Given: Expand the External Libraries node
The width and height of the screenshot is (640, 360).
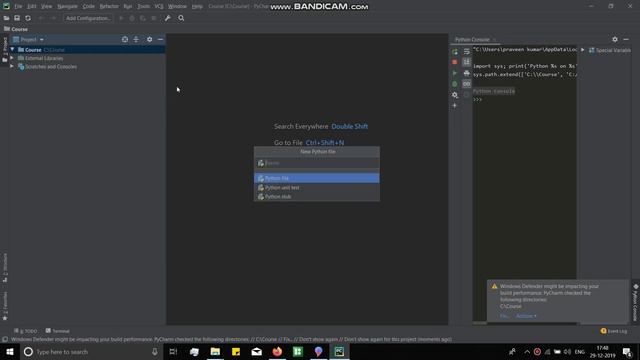Looking at the screenshot, I should [12, 58].
